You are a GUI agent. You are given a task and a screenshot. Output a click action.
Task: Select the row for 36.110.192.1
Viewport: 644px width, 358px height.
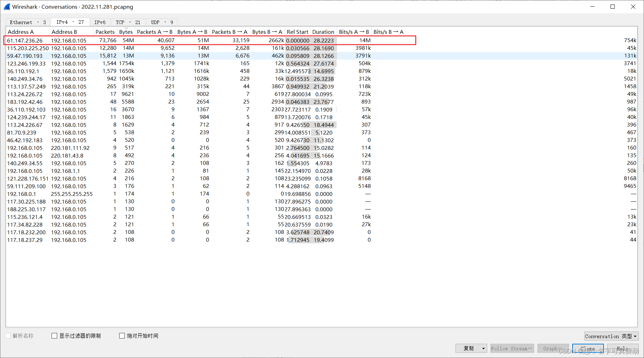coord(322,71)
